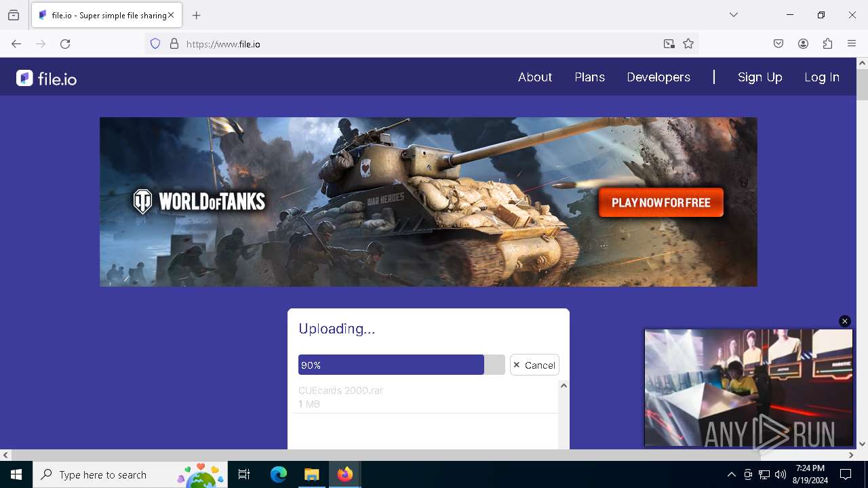Open clock and calendar 7:24 PM
The height and width of the screenshot is (488, 868).
pos(810,474)
